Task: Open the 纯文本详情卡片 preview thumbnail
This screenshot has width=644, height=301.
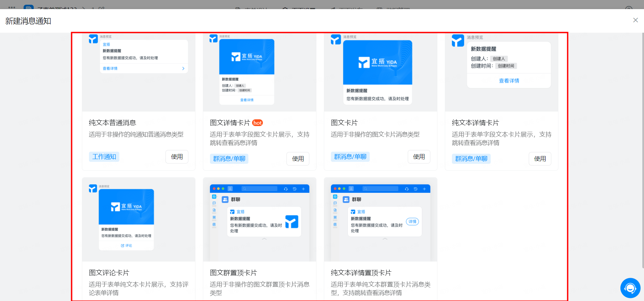Action: click(501, 72)
